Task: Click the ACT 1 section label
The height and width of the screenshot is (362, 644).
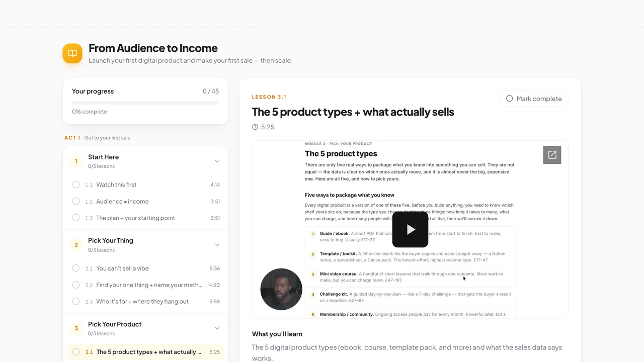Action: [72, 138]
